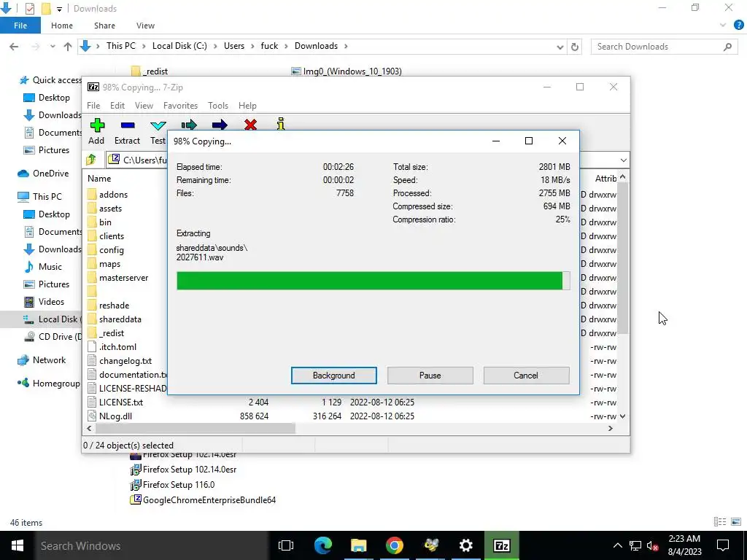Open Explorer File tab
The width and height of the screenshot is (747, 560).
click(x=20, y=26)
